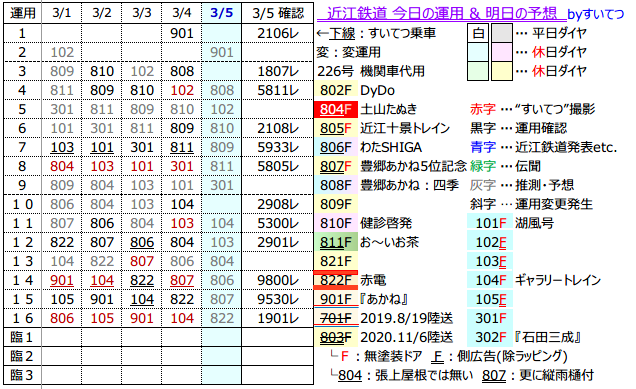Select the 白 weekday swatch box
This screenshot has width=636, height=389.
[x=478, y=33]
